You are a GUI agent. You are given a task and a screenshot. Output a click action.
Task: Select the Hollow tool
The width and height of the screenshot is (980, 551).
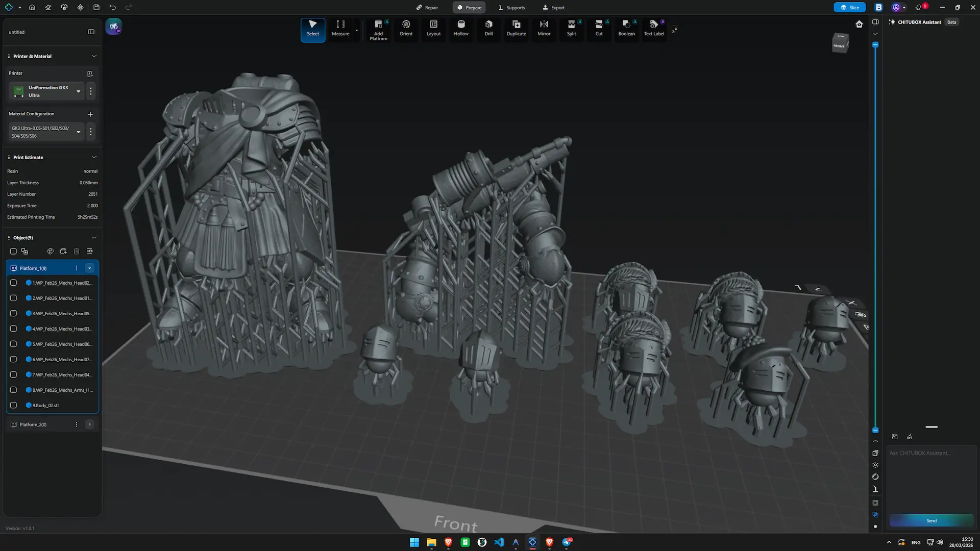click(461, 28)
